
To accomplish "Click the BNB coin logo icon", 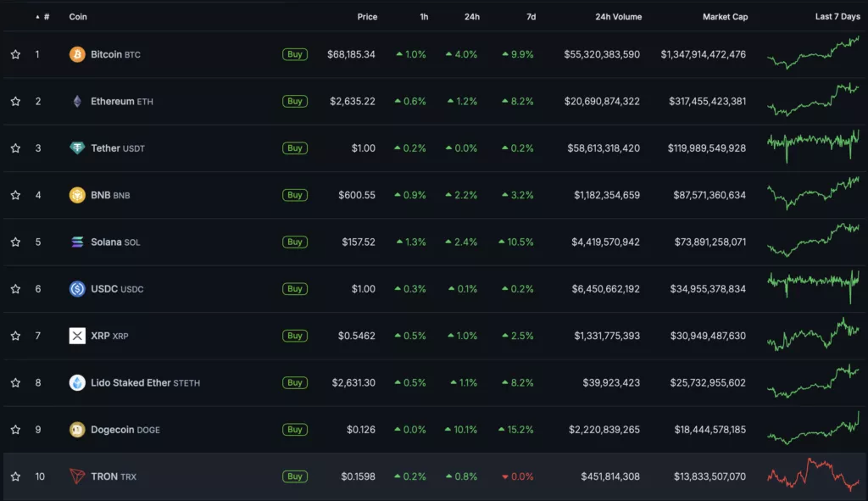I will [x=77, y=195].
